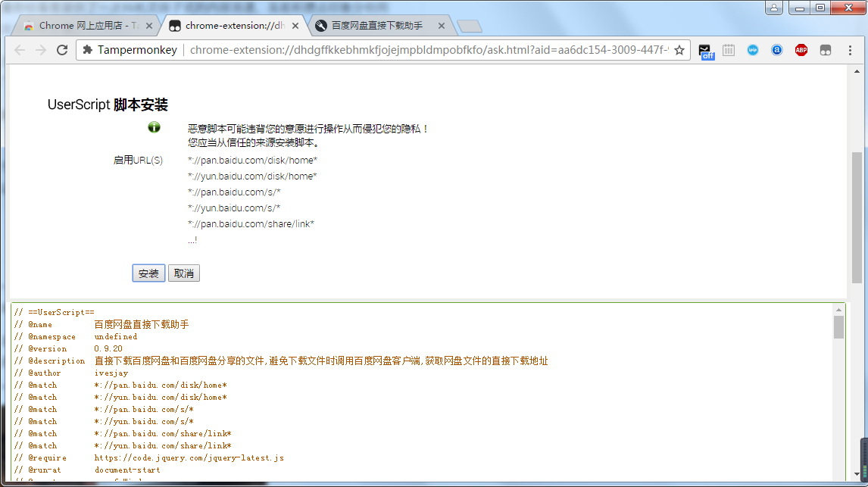
Task: Click the page vertical scrollbar thumb
Action: [857, 217]
